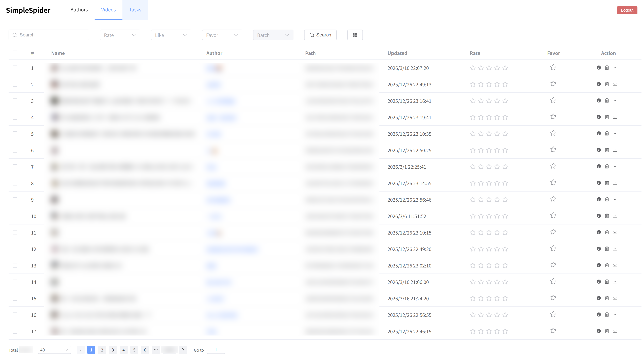This screenshot has height=356, width=644.
Task: Open the Videos tab
Action: point(108,10)
